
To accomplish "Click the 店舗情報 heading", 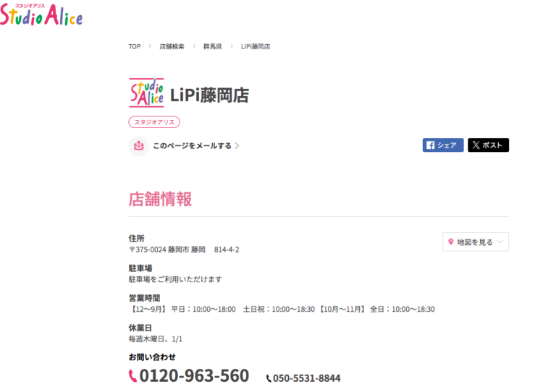I will point(160,200).
